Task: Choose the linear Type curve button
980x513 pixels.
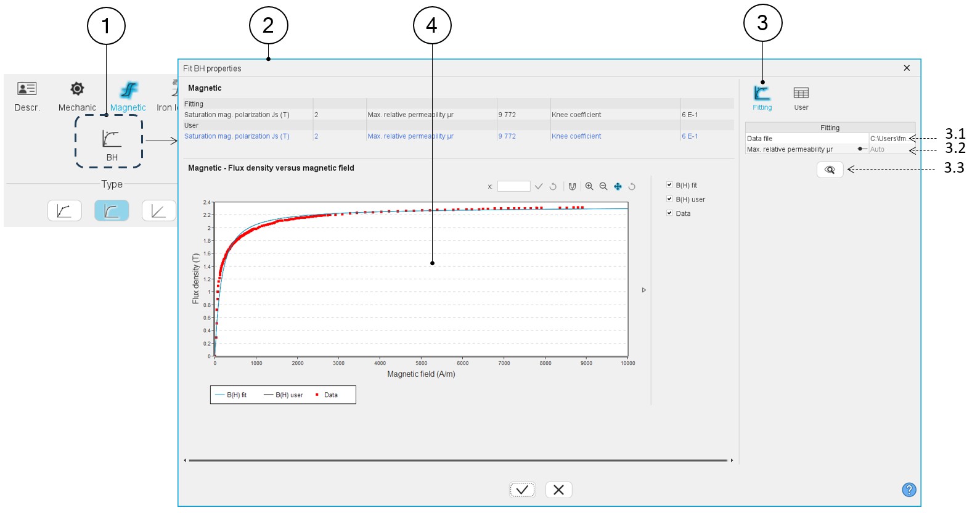Action: tap(158, 211)
